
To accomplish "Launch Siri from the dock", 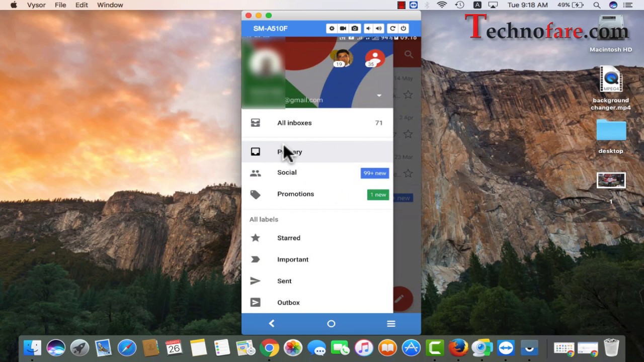I will click(x=56, y=348).
